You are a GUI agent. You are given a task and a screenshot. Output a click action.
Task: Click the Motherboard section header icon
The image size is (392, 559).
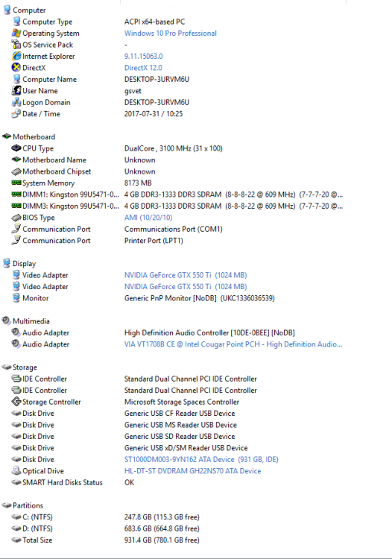[7, 136]
